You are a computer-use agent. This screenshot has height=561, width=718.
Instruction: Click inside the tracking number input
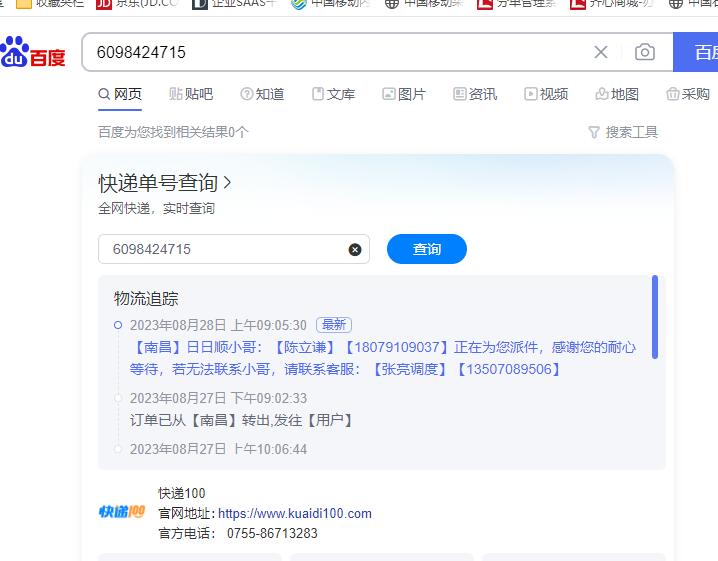coord(225,249)
